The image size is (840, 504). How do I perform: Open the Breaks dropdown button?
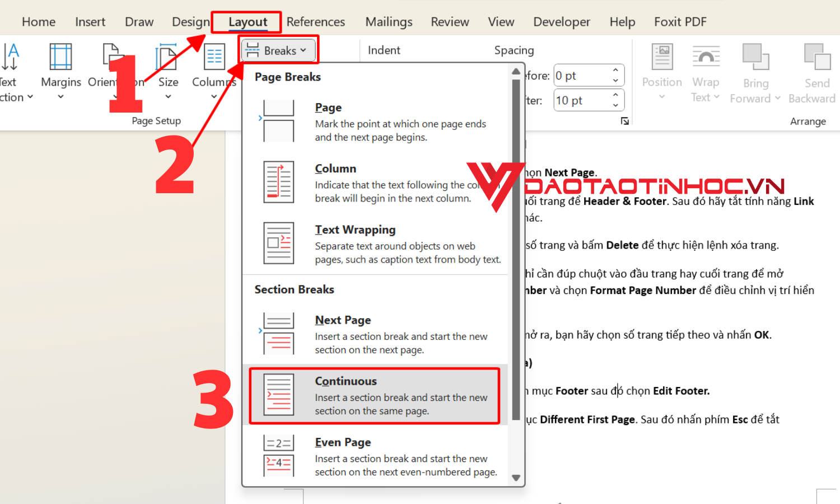point(278,50)
